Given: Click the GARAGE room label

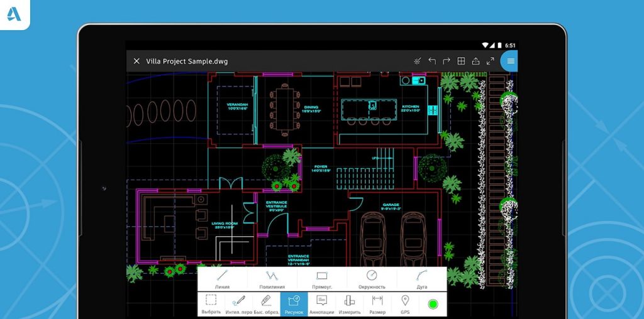Looking at the screenshot, I should [391, 206].
